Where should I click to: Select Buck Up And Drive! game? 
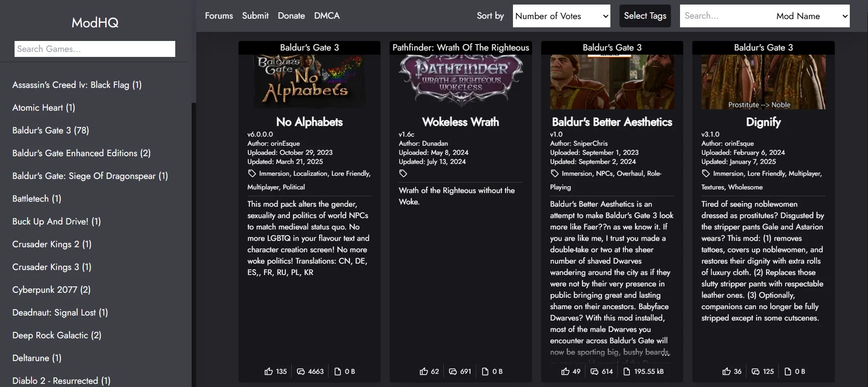coord(56,221)
